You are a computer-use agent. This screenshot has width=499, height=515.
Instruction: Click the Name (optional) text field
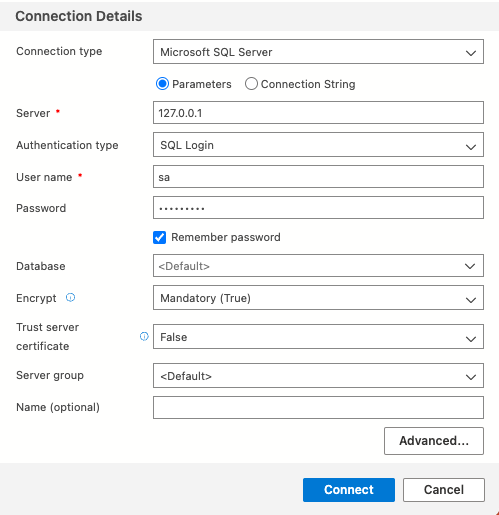[318, 407]
